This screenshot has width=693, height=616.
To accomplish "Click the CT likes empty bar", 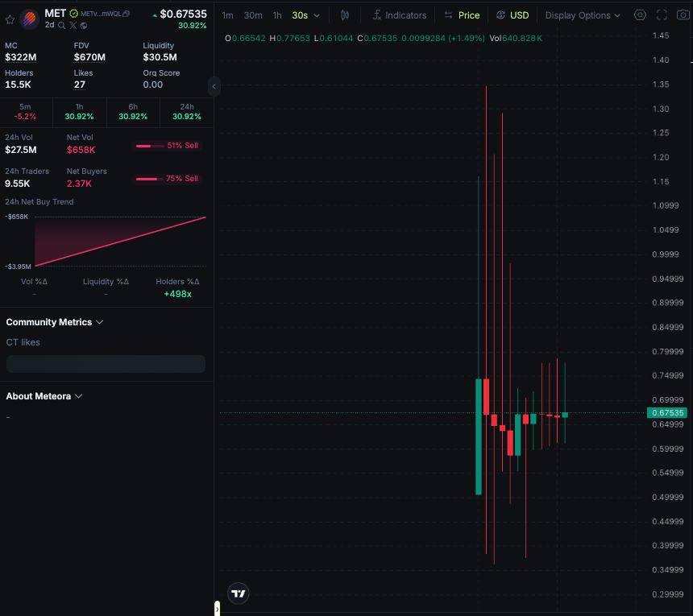I will (x=106, y=364).
